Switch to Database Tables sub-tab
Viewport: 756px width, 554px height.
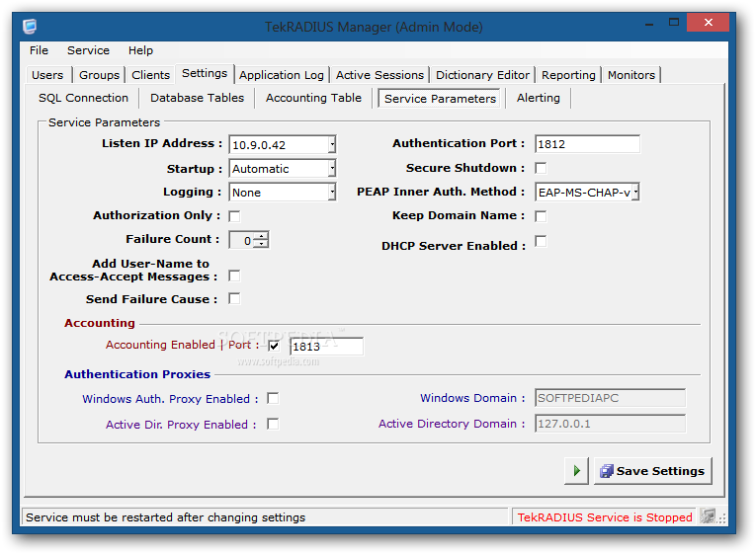(198, 98)
